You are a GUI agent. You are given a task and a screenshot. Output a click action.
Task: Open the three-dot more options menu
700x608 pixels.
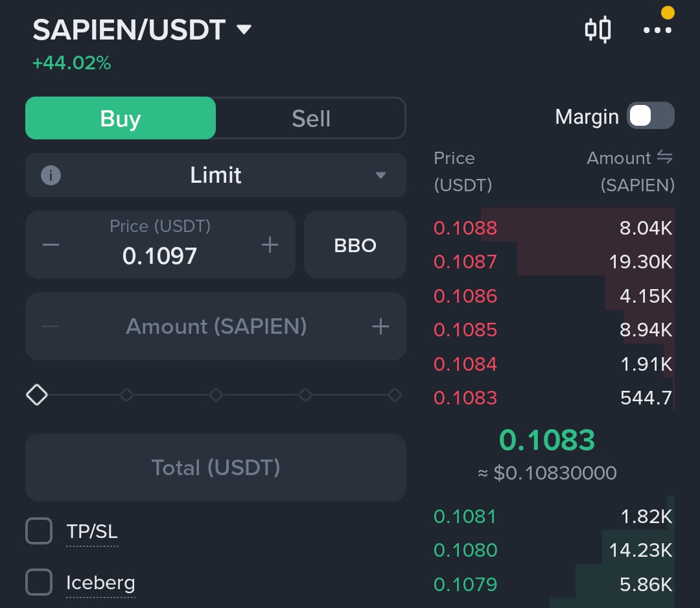pyautogui.click(x=657, y=30)
